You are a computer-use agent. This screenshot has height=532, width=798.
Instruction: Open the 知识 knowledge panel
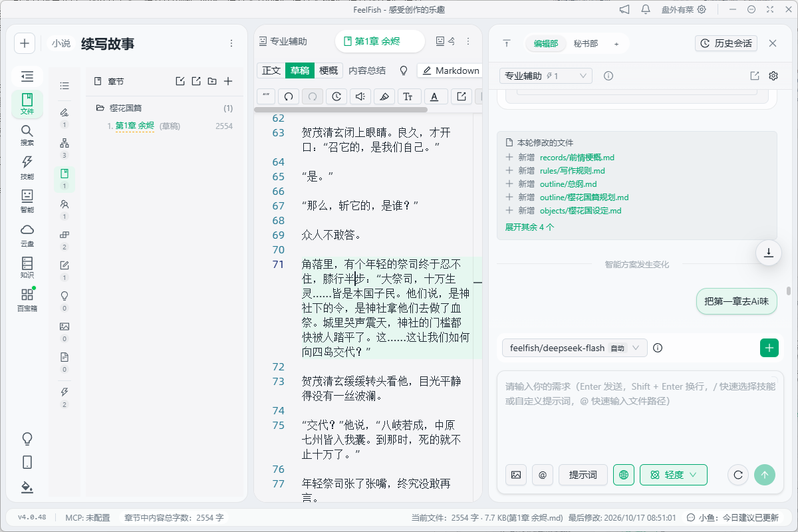(x=27, y=267)
